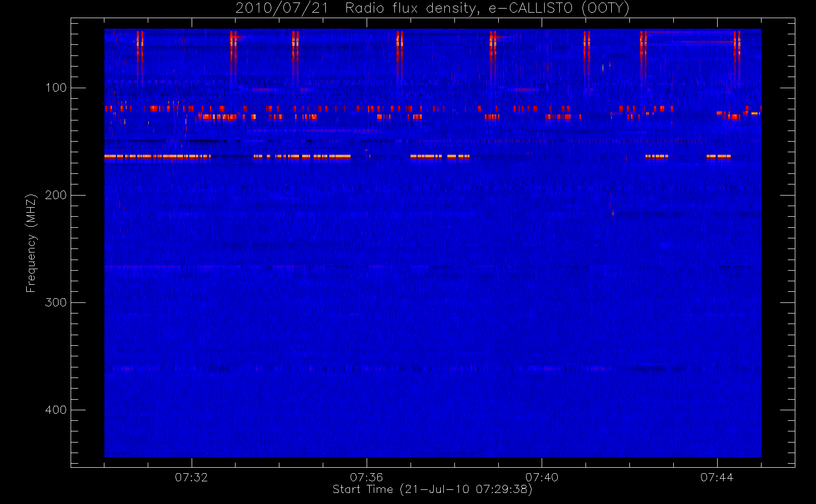
Task: Click the 07:40 time tick label
Action: coord(542,477)
